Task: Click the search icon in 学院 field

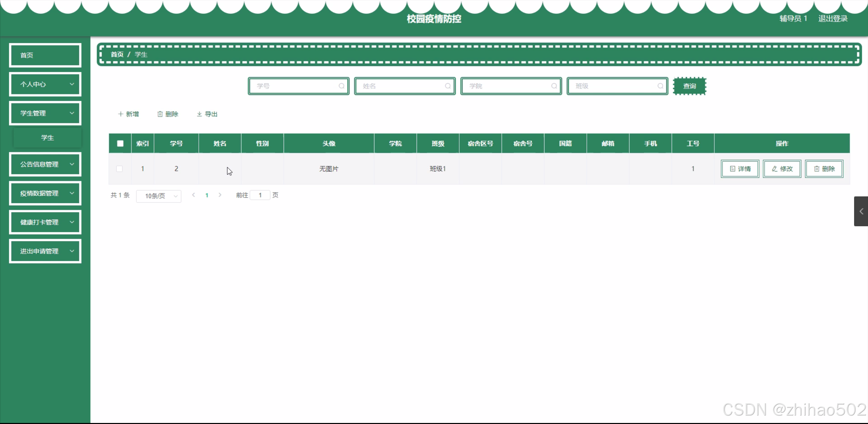Action: (x=554, y=86)
